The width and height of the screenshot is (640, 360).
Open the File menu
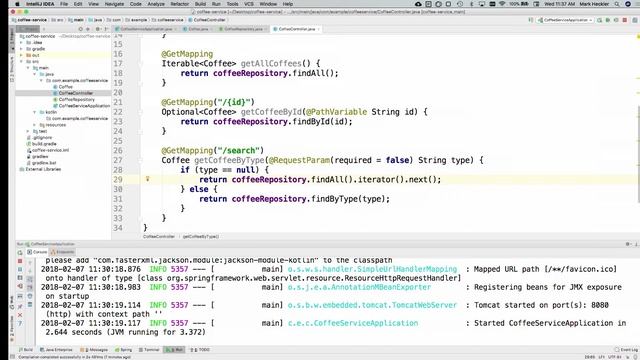[x=64, y=4]
